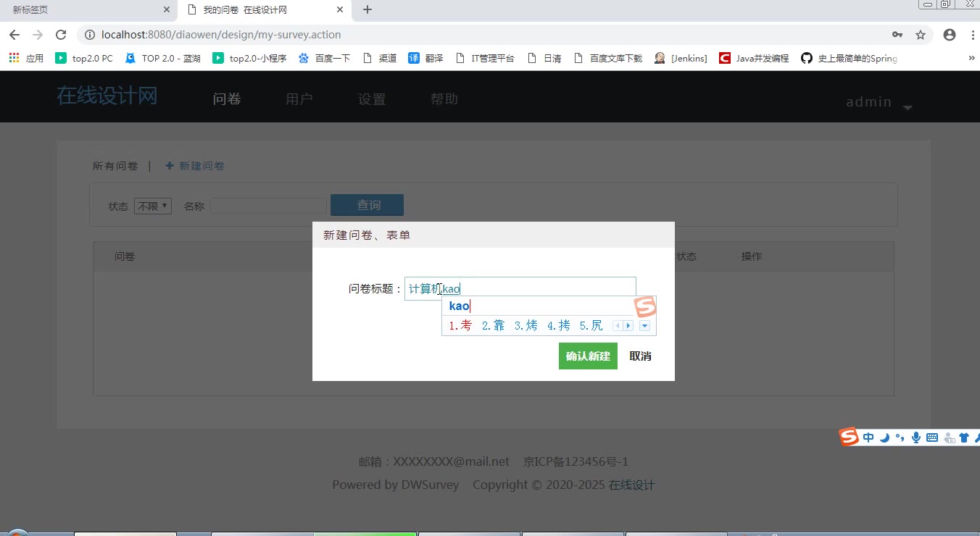Click the 所有问卷 link

click(115, 166)
